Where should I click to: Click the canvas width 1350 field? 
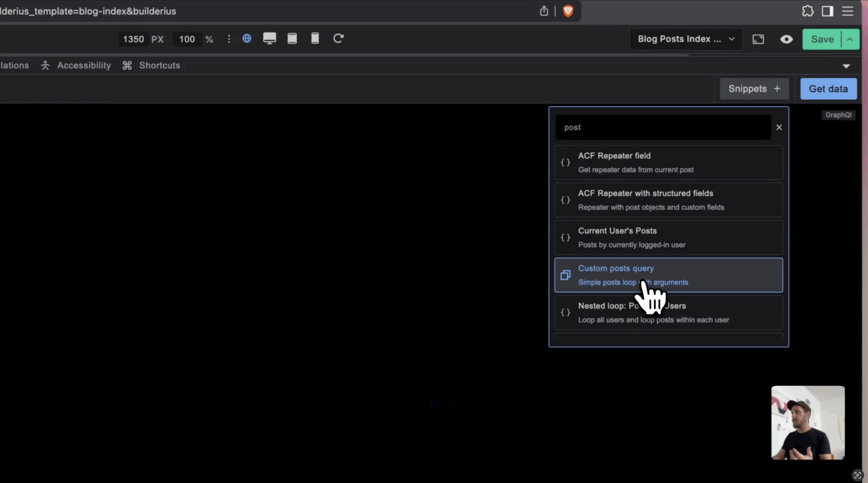[x=133, y=39]
